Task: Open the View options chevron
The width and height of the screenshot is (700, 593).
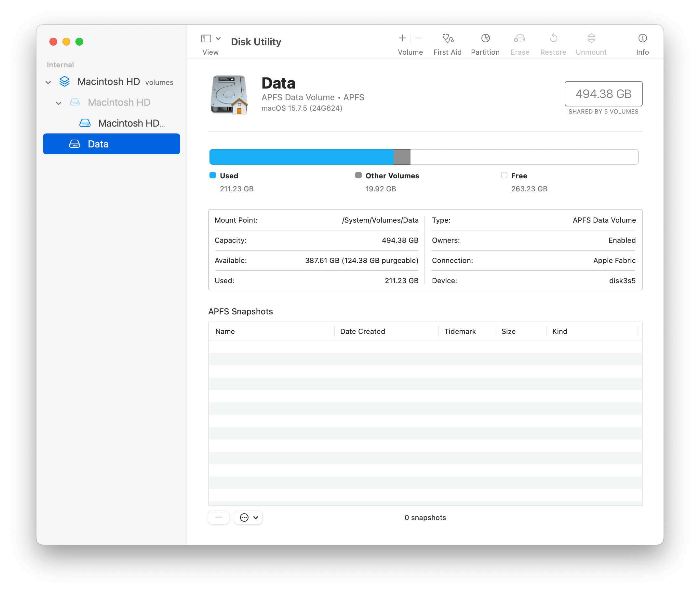Action: point(218,39)
